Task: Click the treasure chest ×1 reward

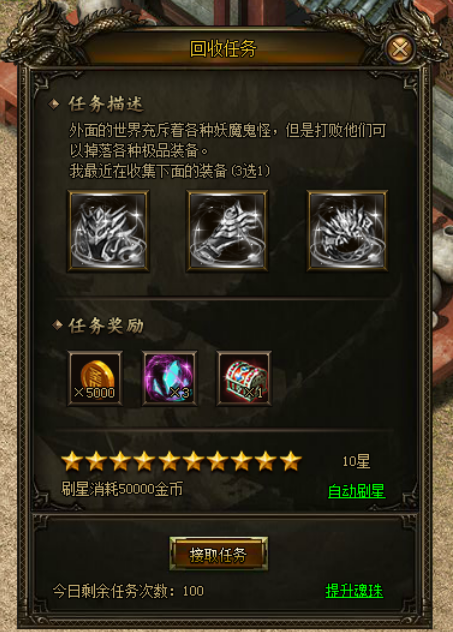Action: [x=244, y=378]
